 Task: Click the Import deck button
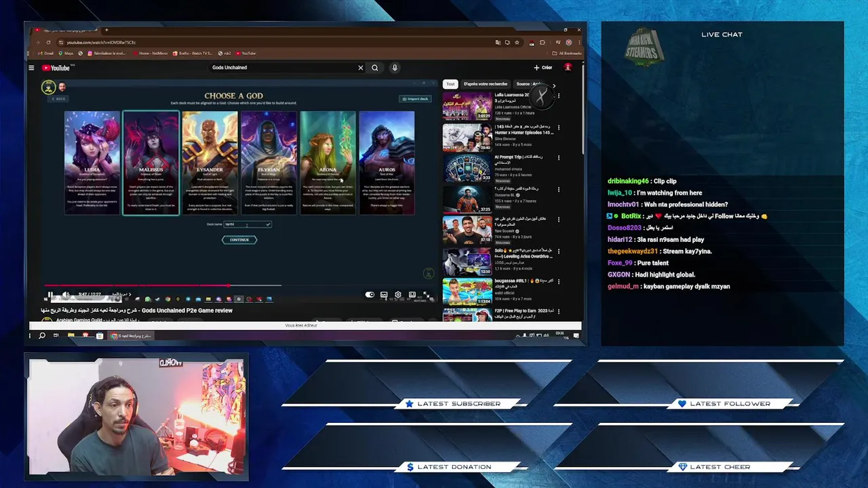[x=414, y=99]
